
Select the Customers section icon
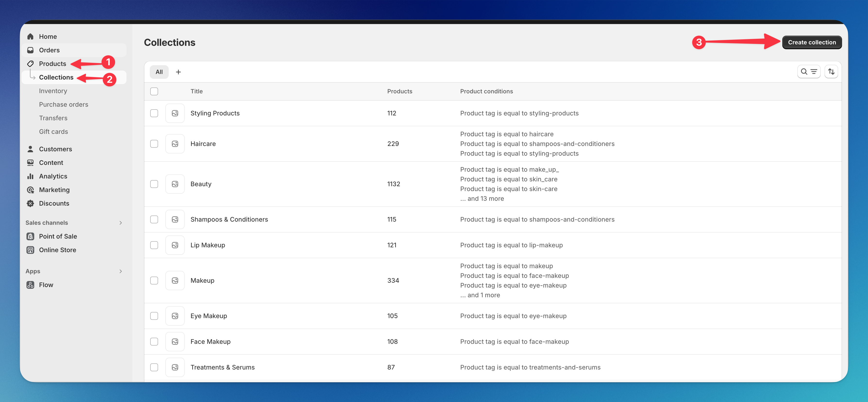30,149
